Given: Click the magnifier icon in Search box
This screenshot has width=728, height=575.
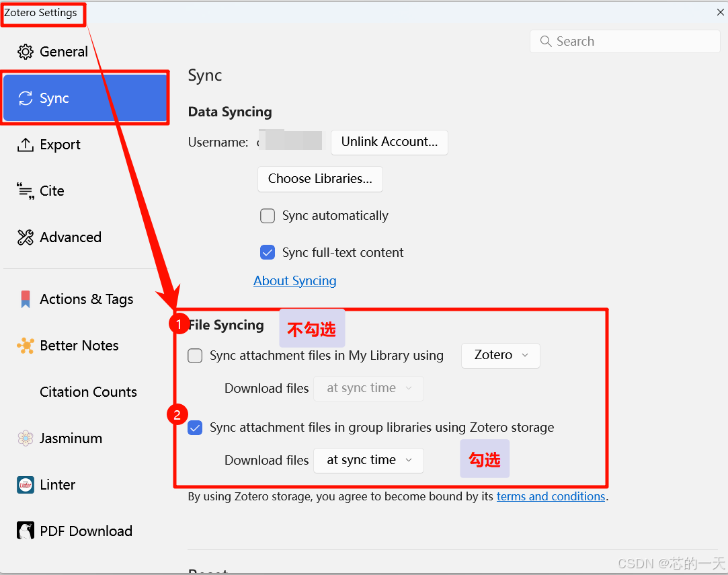Looking at the screenshot, I should pos(546,41).
